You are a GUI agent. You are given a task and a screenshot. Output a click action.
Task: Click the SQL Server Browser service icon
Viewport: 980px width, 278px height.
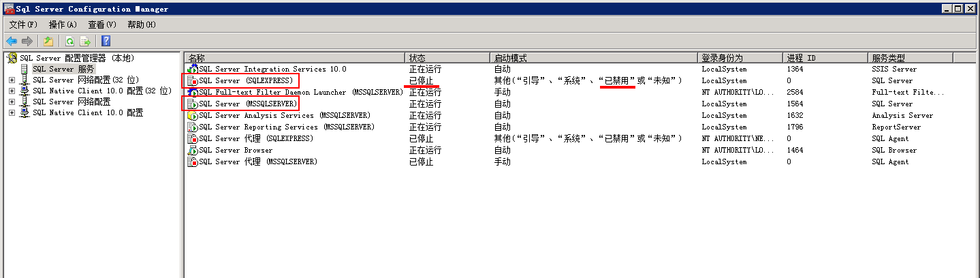click(x=192, y=150)
